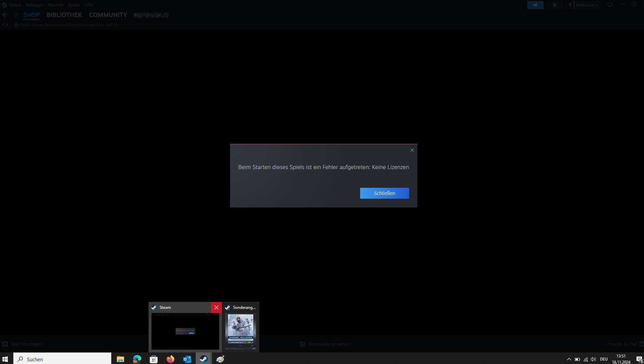644x364 pixels.
Task: Open the Steam menu in the menu bar
Action: pyautogui.click(x=15, y=5)
